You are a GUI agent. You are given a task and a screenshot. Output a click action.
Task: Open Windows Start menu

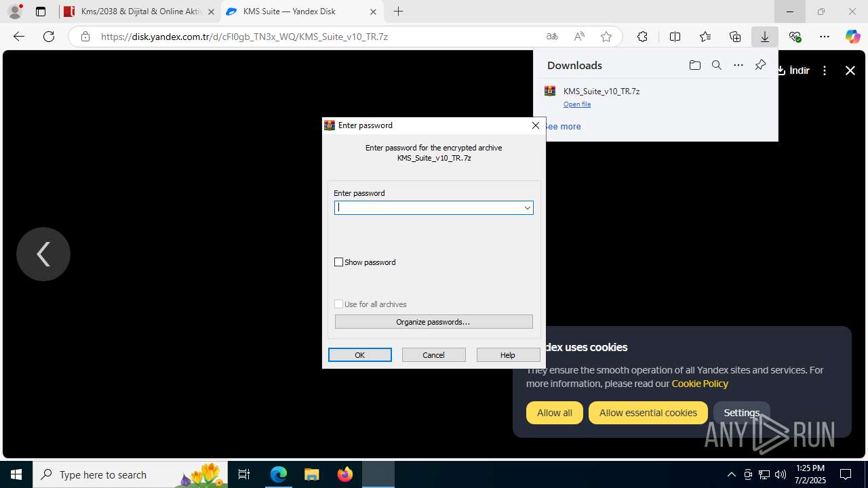coord(16,474)
